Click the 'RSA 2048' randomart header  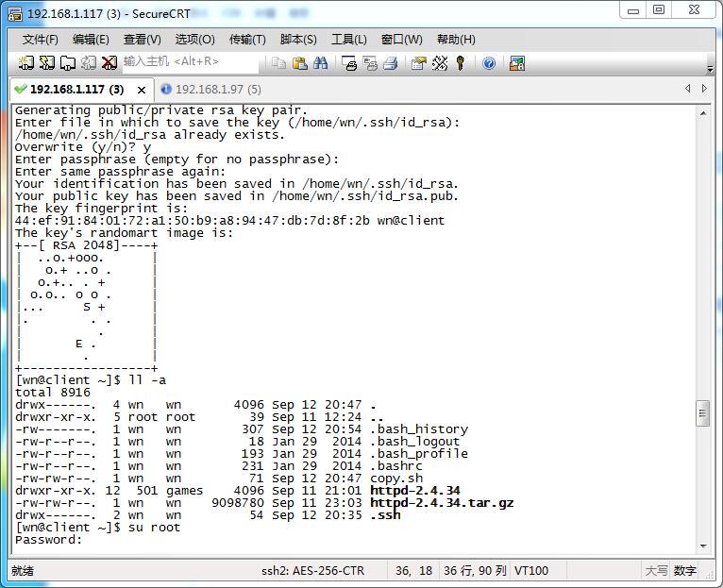pyautogui.click(x=86, y=244)
